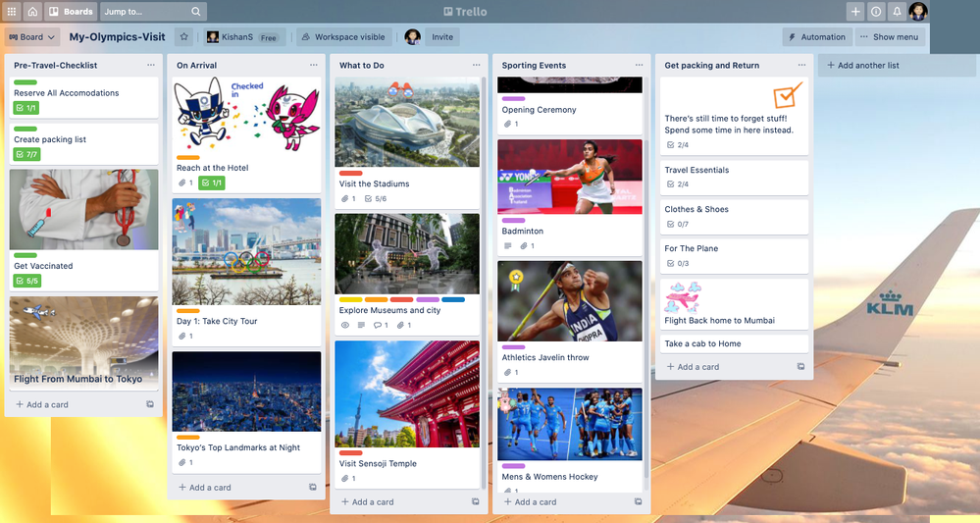Open the Flight Back home to Mumbai card
Image resolution: width=980 pixels, height=523 pixels.
point(735,304)
